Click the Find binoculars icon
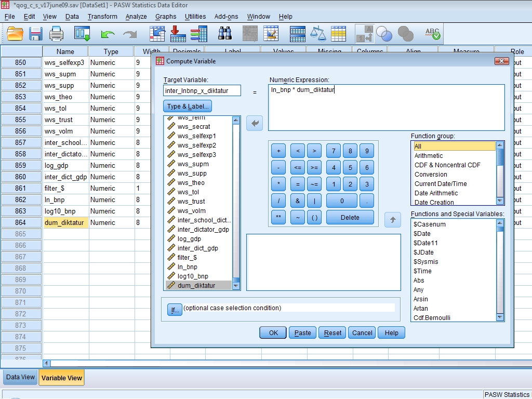532x399 pixels. pos(224,34)
